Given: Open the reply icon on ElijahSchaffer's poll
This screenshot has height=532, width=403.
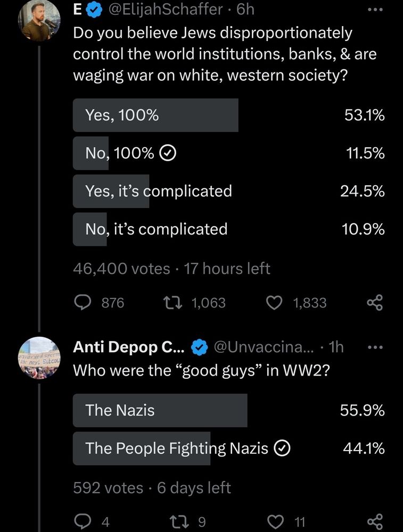Looking at the screenshot, I should pos(83,302).
